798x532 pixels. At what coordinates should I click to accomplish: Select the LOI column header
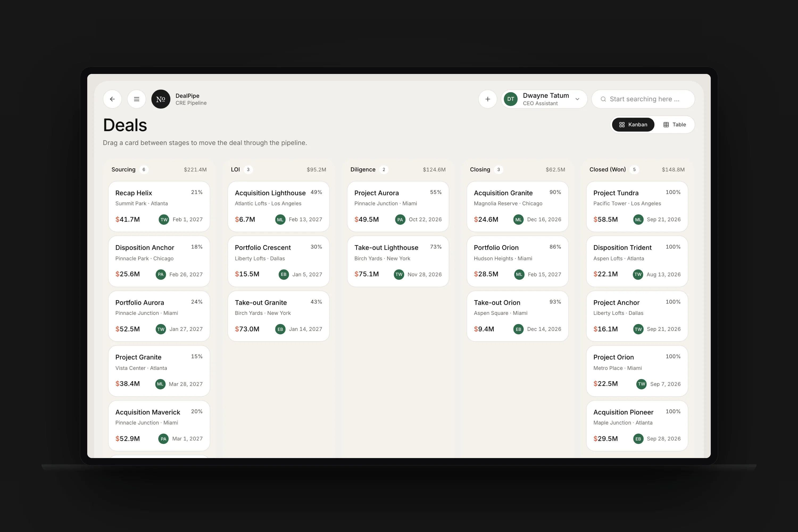235,169
